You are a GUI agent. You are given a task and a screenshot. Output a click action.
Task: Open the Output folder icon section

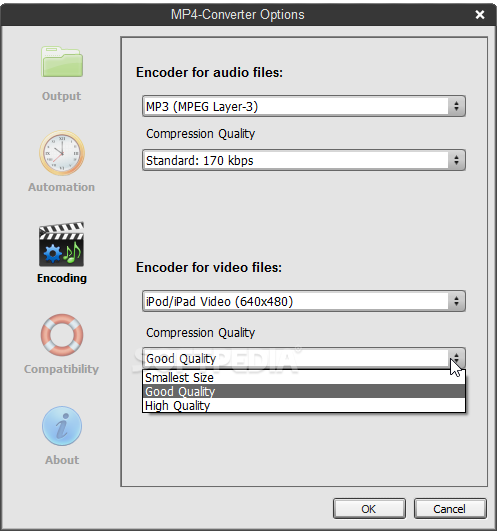click(62, 62)
